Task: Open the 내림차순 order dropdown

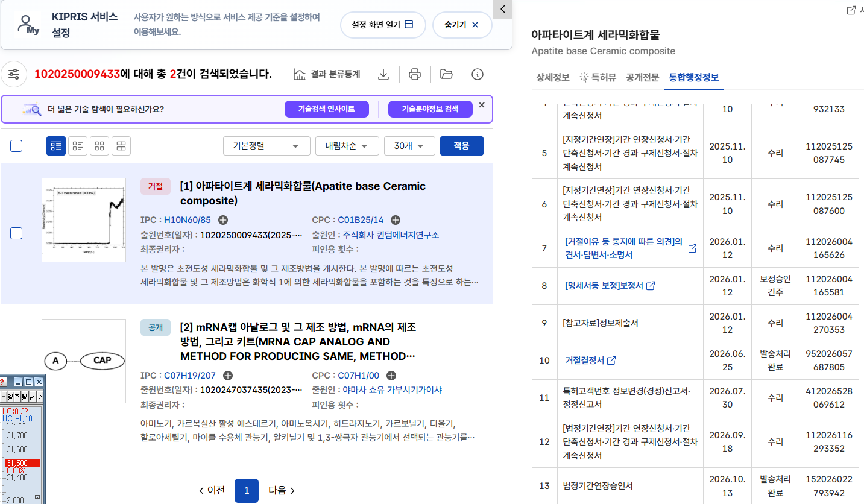Action: click(347, 146)
